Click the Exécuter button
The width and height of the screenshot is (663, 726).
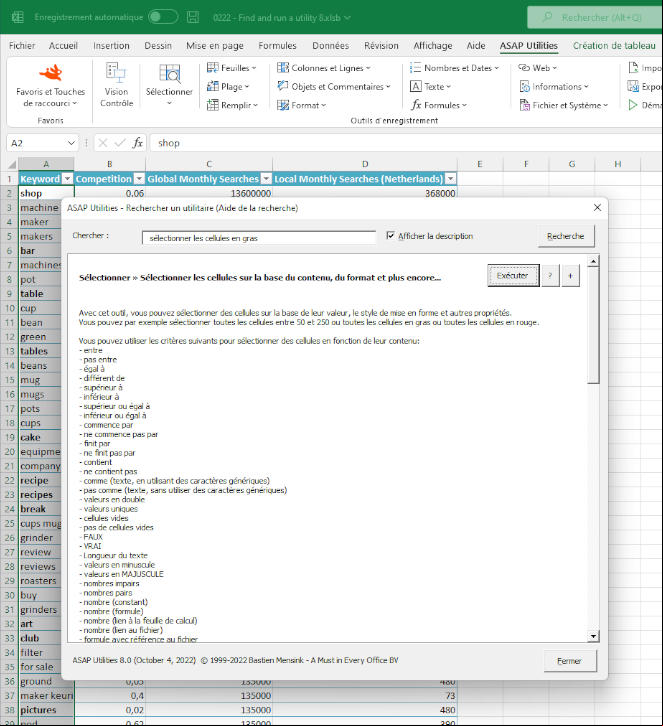(513, 275)
